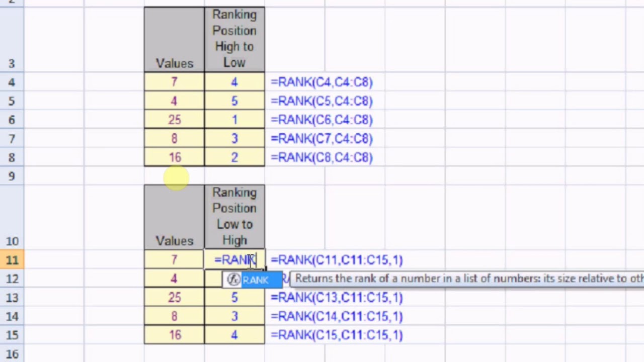The height and width of the screenshot is (362, 644).
Task: Select value 25 in row 13
Action: tap(174, 298)
